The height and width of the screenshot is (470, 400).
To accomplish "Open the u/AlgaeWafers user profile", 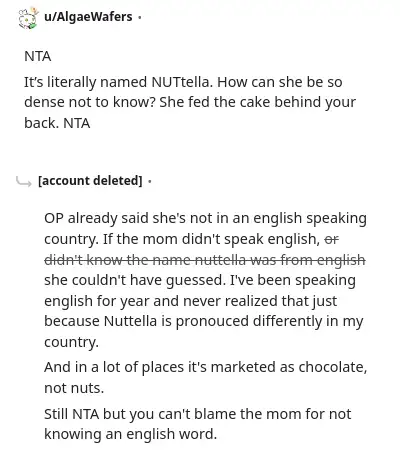I will coord(88,17).
